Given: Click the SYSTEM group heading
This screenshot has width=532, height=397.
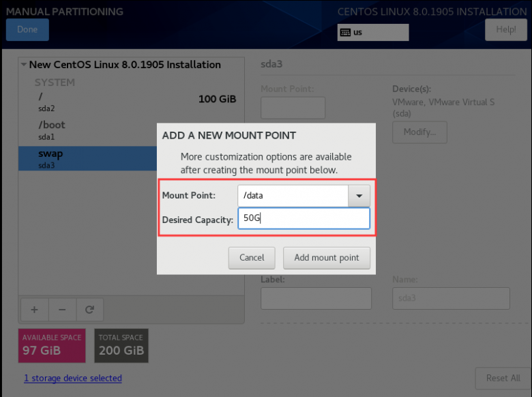Looking at the screenshot, I should point(55,83).
